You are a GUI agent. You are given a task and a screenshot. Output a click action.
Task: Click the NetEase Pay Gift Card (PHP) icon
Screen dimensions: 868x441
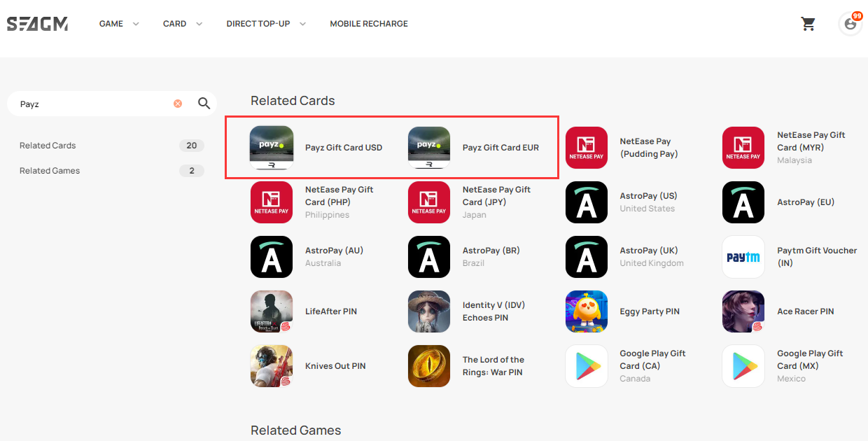click(x=272, y=202)
